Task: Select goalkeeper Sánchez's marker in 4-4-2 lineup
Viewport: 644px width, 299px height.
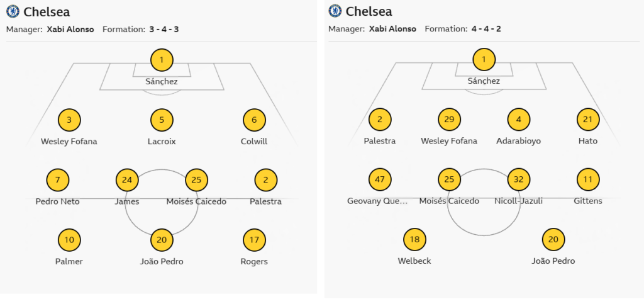Action: click(484, 59)
